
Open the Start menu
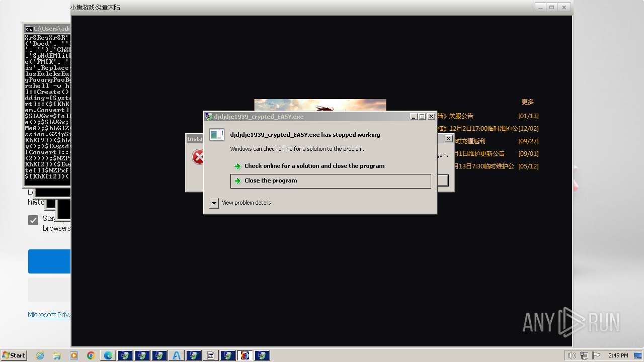(14, 355)
